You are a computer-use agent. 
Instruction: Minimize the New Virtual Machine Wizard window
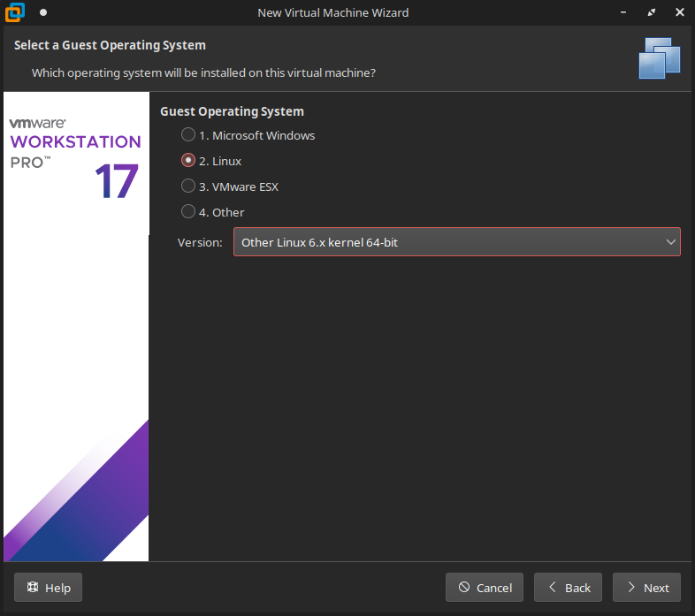[x=625, y=13]
